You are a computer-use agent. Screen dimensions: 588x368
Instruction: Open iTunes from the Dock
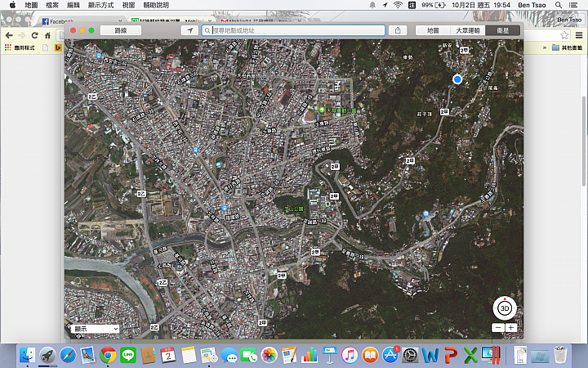(350, 355)
